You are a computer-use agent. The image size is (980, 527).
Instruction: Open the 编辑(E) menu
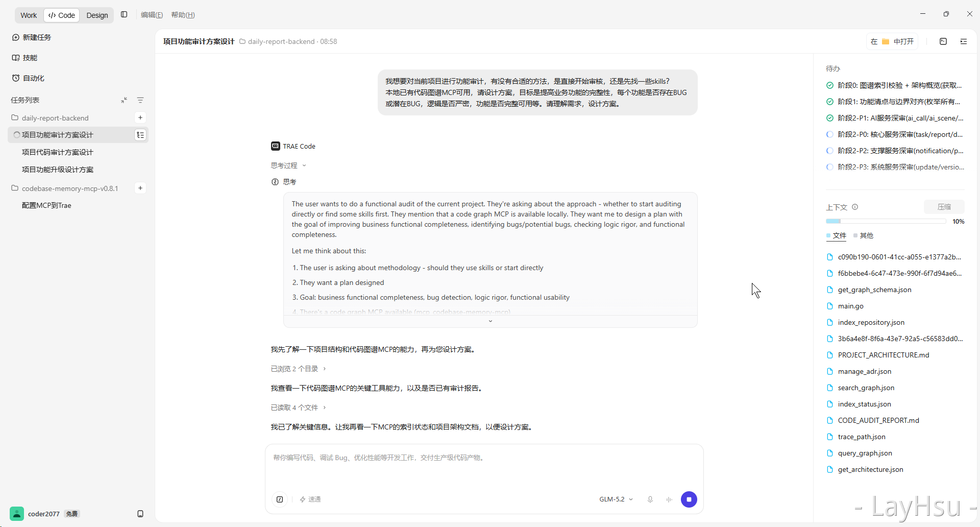coord(152,15)
